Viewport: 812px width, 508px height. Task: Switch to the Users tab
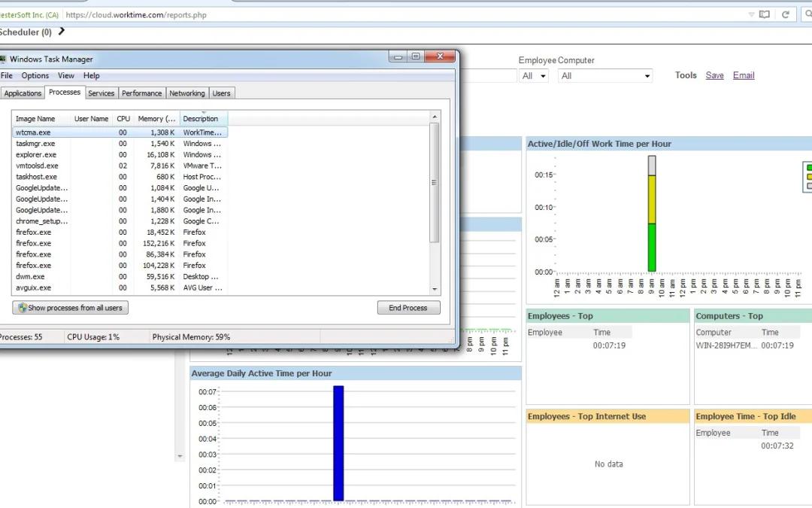click(x=221, y=93)
